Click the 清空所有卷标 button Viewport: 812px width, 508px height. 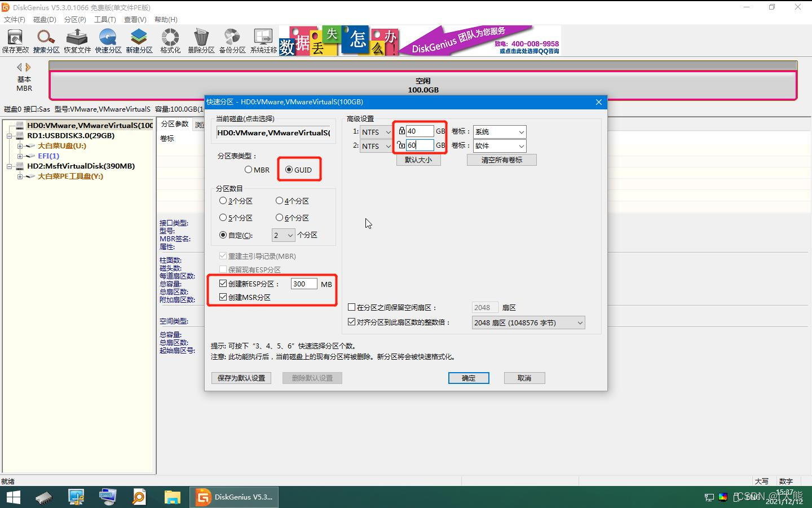502,160
